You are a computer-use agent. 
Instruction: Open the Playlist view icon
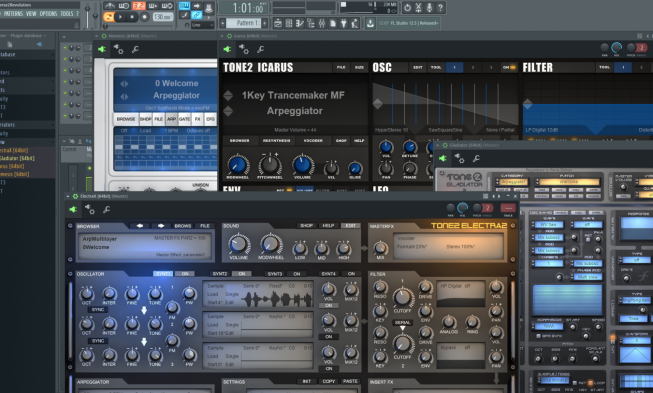pyautogui.click(x=278, y=23)
